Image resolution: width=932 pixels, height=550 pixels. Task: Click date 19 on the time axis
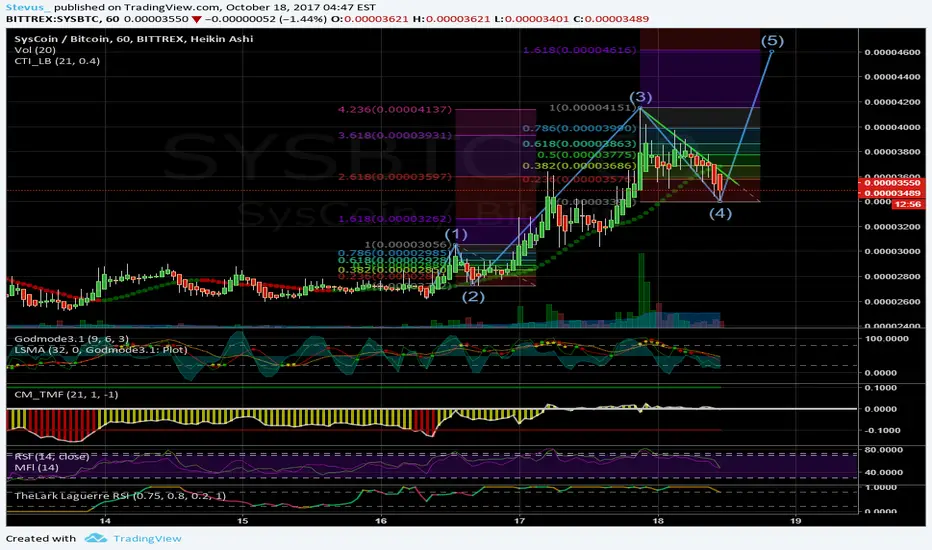click(x=796, y=521)
